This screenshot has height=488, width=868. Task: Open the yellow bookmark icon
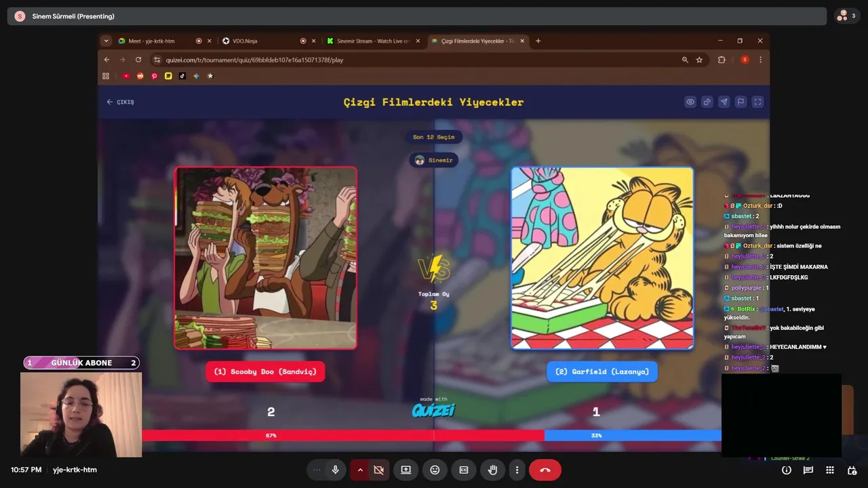pyautogui.click(x=168, y=76)
